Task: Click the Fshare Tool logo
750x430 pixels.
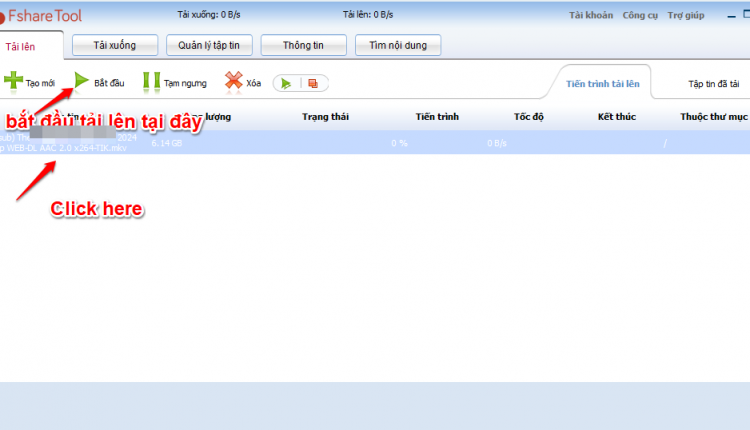Action: coord(41,16)
